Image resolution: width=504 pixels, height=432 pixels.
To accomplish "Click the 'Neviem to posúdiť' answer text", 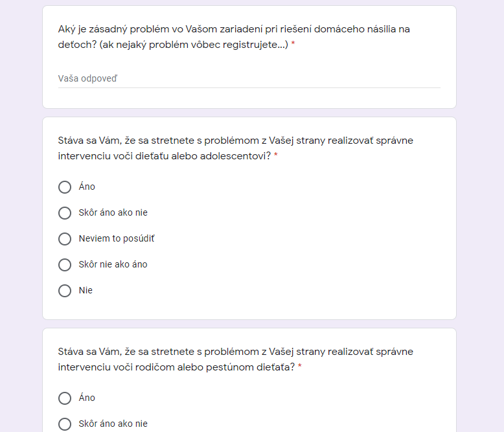I will pyautogui.click(x=117, y=238).
